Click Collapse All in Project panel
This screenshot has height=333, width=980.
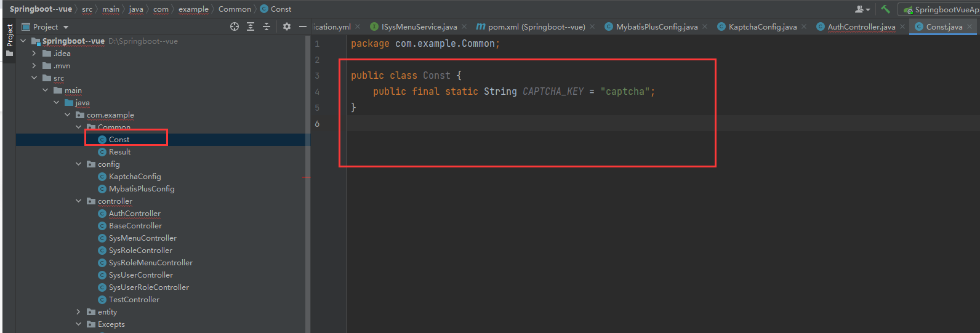pyautogui.click(x=267, y=26)
